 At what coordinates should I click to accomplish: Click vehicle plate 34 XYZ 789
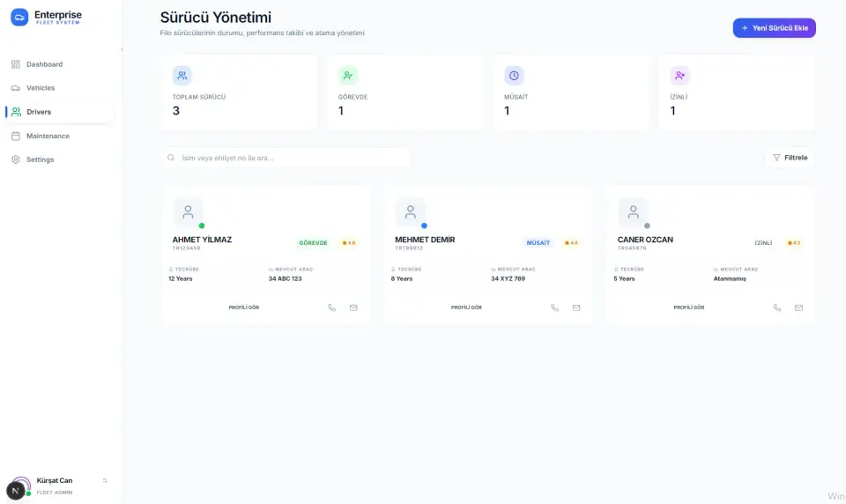tap(508, 279)
